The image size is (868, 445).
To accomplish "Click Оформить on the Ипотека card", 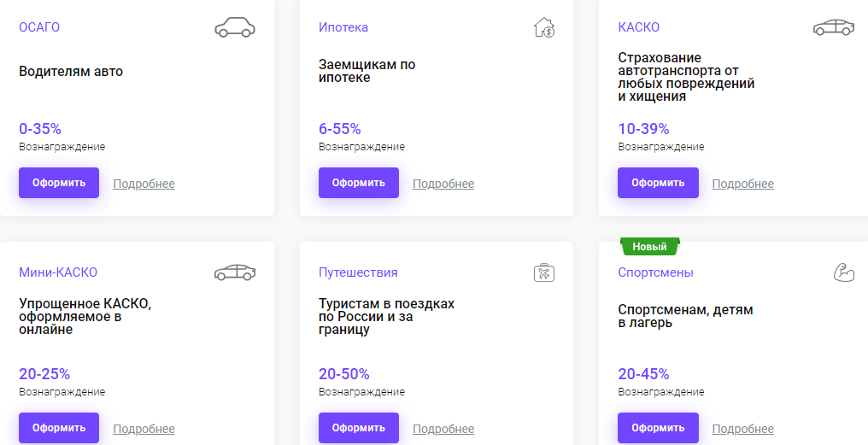I will 358,183.
